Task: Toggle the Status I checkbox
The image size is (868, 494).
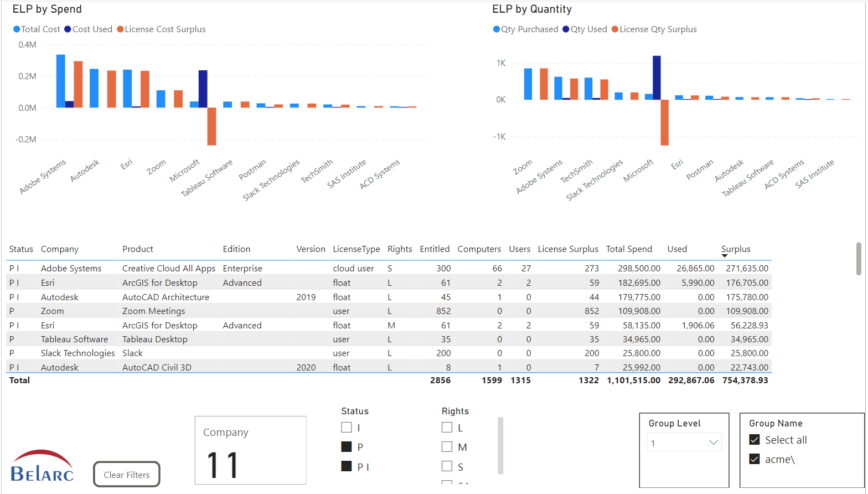Action: pyautogui.click(x=347, y=428)
